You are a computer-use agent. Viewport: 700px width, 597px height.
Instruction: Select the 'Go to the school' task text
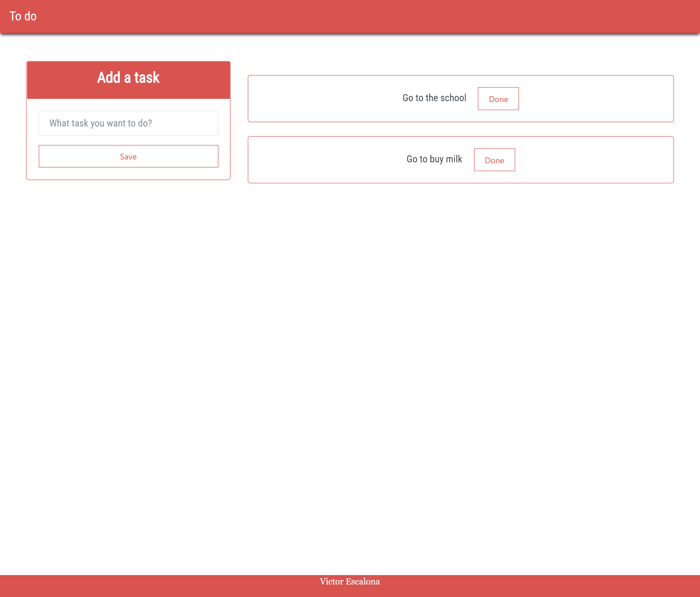[434, 98]
